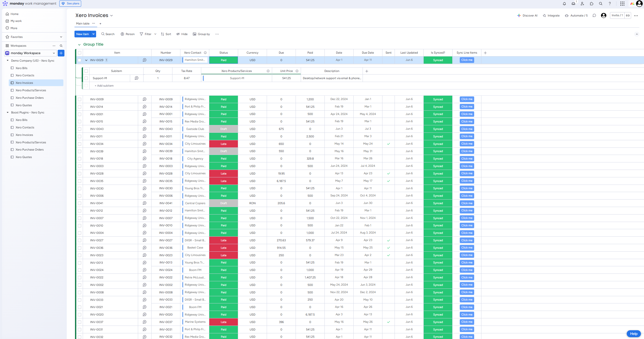Click the Integrate plug icon at top right
This screenshot has width=644, height=339.
tap(544, 15)
